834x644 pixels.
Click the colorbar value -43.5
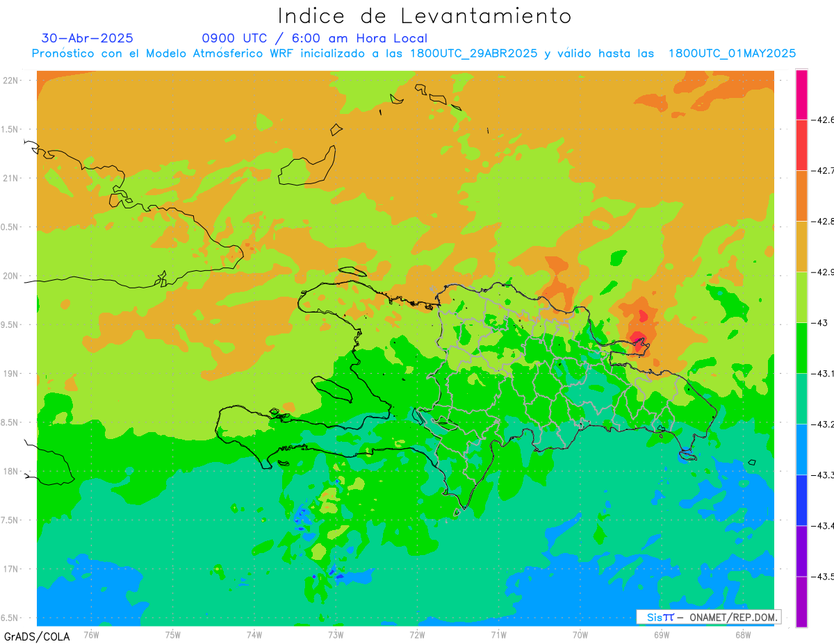coord(824,577)
